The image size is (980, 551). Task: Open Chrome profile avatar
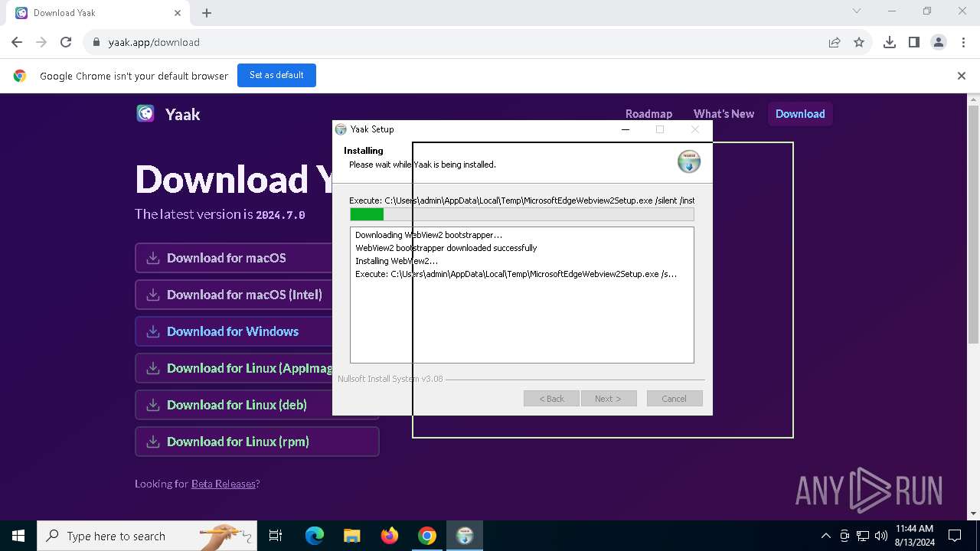(x=939, y=42)
